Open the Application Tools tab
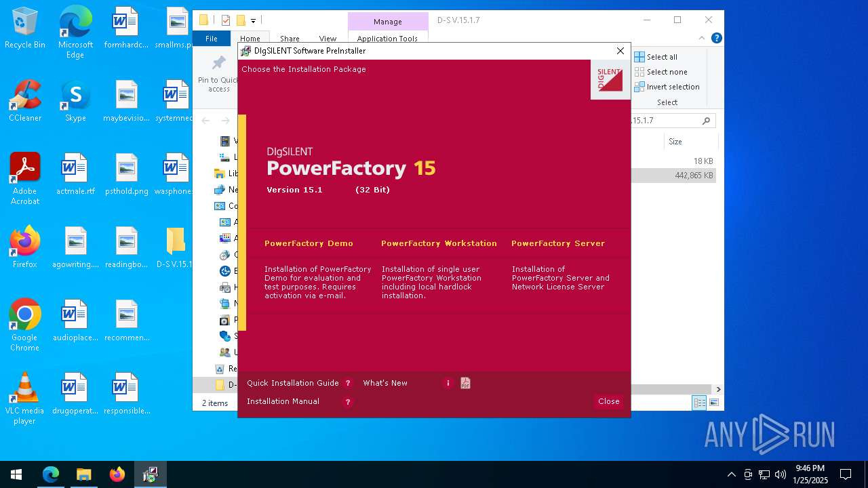Viewport: 868px width, 488px height. tap(387, 39)
